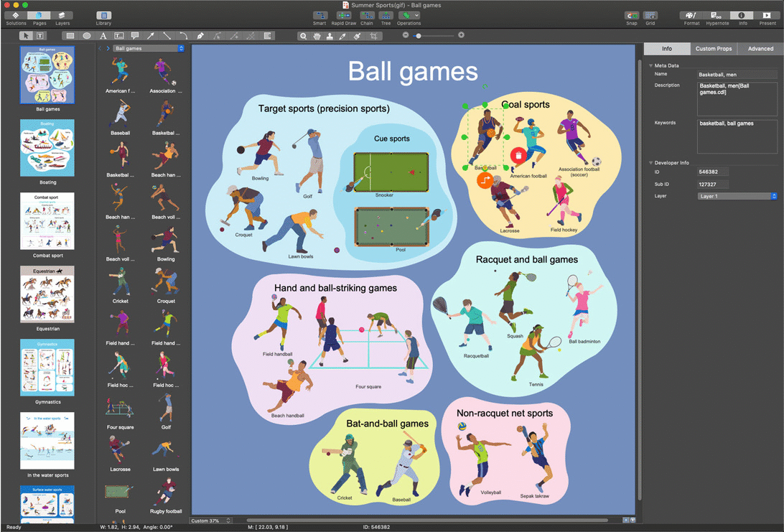Viewport: 784px width, 532px height.
Task: Select the eyedropper tool
Action: tap(343, 36)
